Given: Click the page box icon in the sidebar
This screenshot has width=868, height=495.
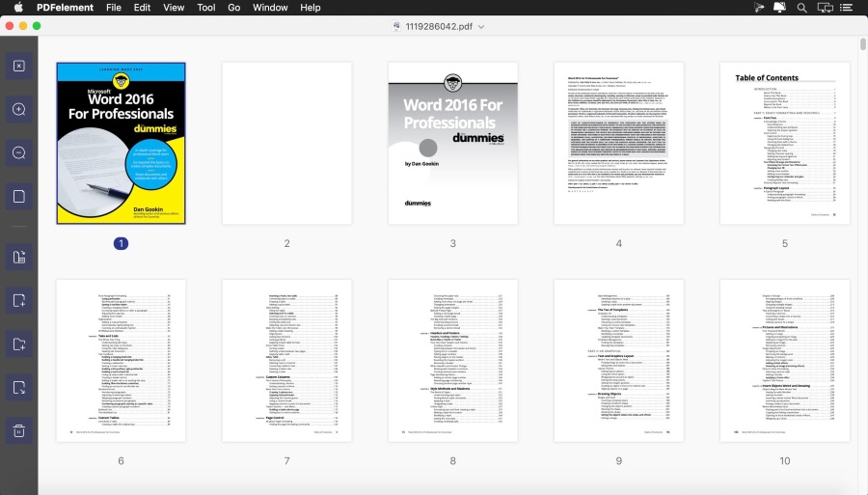Looking at the screenshot, I should 19,196.
